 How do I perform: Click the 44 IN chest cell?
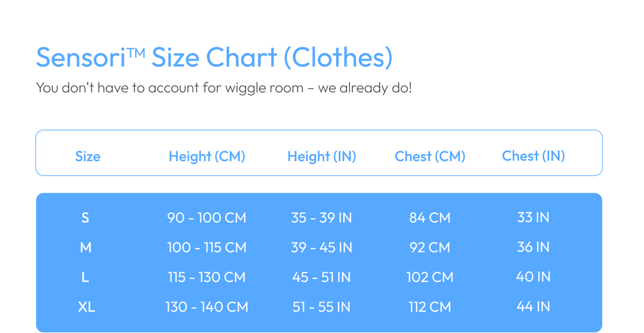(x=533, y=307)
